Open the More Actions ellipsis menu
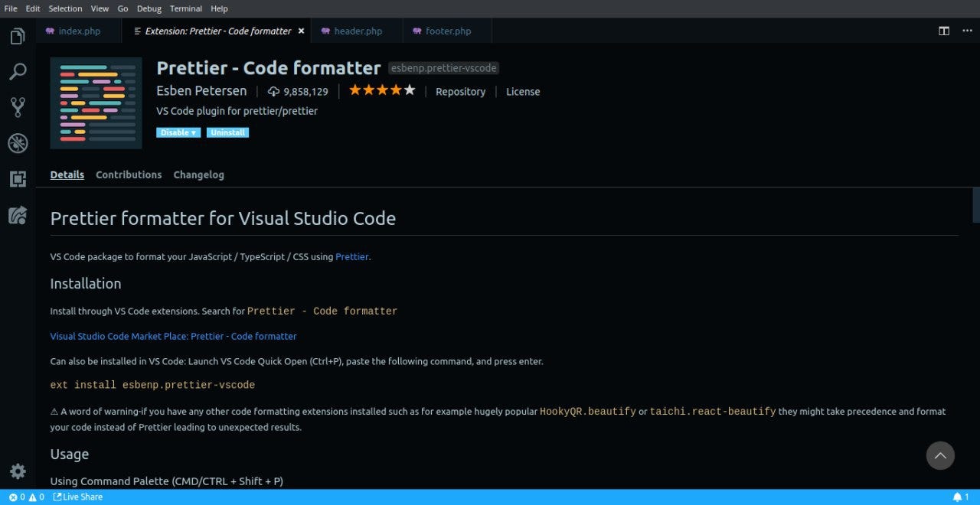 967,31
